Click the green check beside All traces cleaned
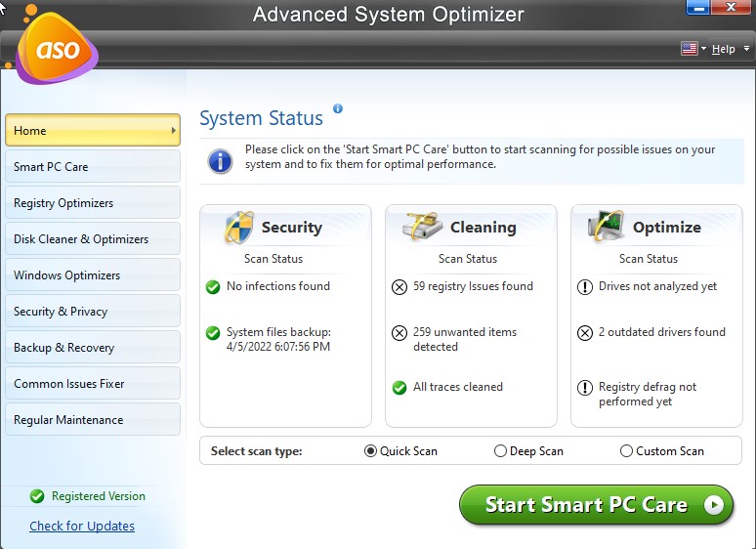Screen dimensions: 756x549 tap(399, 388)
